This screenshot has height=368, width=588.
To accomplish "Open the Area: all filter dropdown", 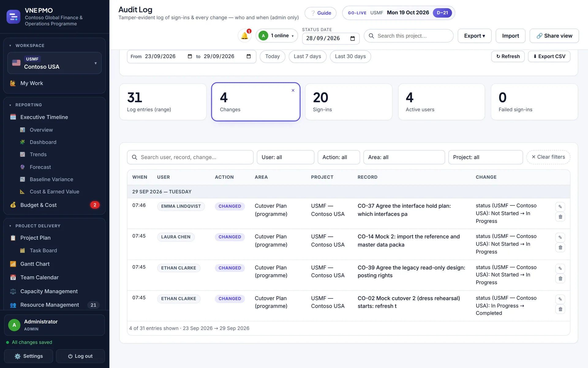I will [404, 157].
